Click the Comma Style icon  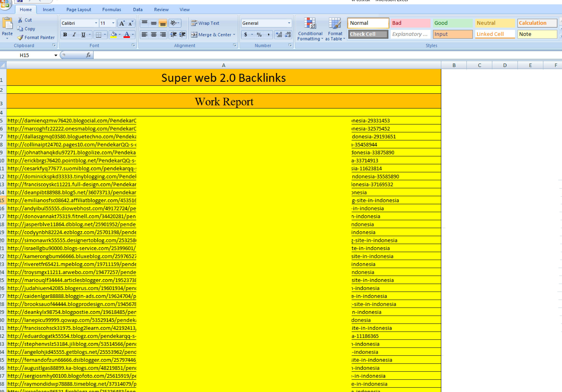pyautogui.click(x=268, y=34)
